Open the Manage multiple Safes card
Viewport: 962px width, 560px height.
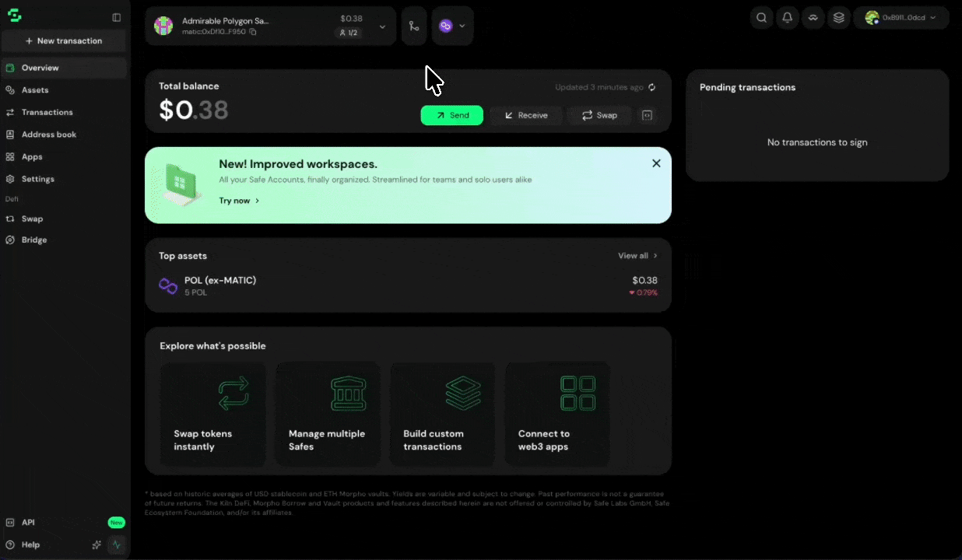[328, 414]
